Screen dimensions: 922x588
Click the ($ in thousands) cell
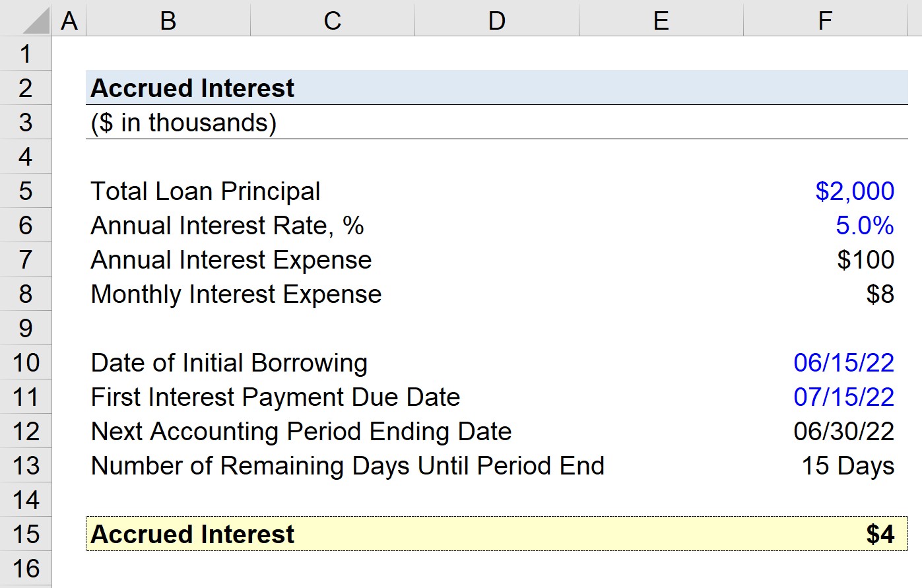click(183, 123)
